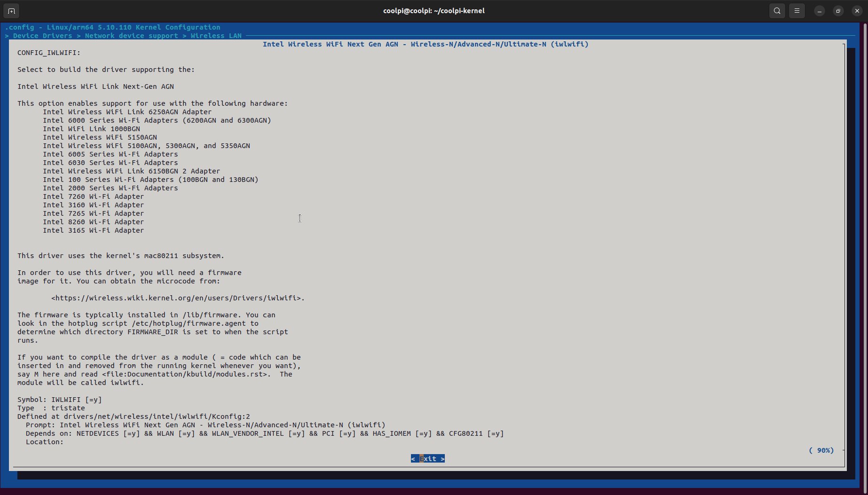Image resolution: width=868 pixels, height=495 pixels.
Task: Click the /etc/hotplug/firmware.agent line
Action: 138,323
